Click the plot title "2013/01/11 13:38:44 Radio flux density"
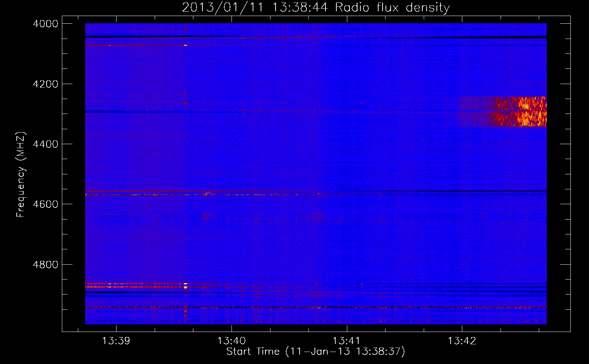Viewport: 589px width, 364px height. [x=316, y=7]
